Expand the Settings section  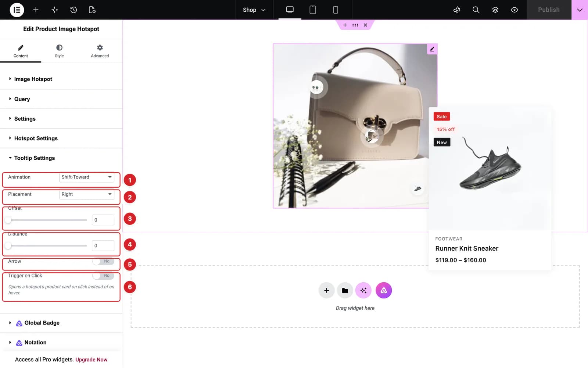pyautogui.click(x=61, y=118)
